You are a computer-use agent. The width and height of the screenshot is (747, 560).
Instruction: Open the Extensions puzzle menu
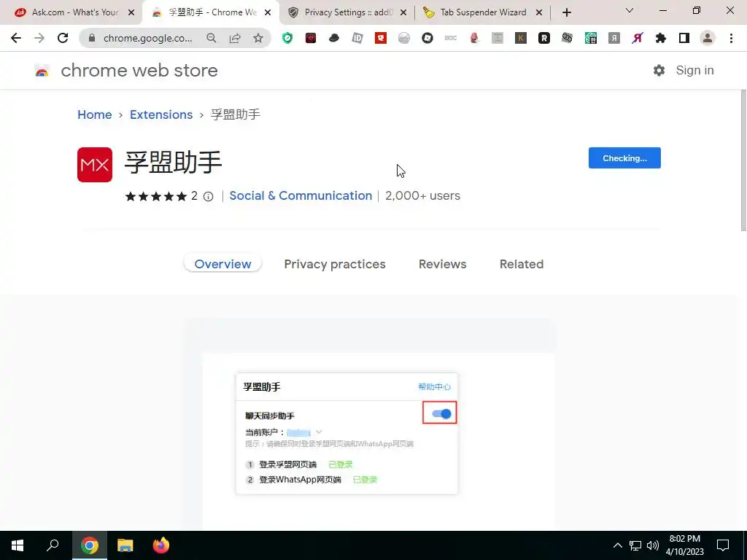click(x=661, y=38)
